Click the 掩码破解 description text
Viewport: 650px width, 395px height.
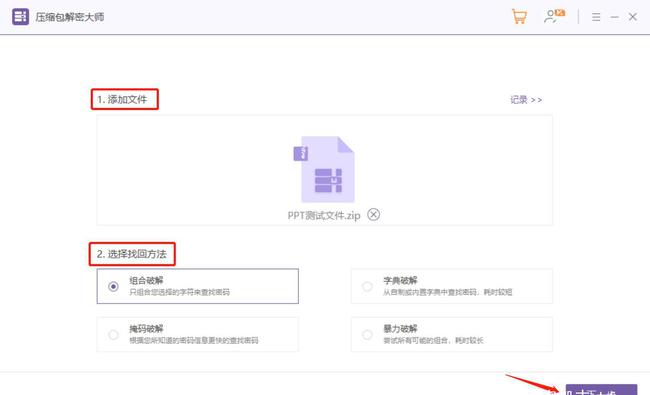pyautogui.click(x=194, y=340)
